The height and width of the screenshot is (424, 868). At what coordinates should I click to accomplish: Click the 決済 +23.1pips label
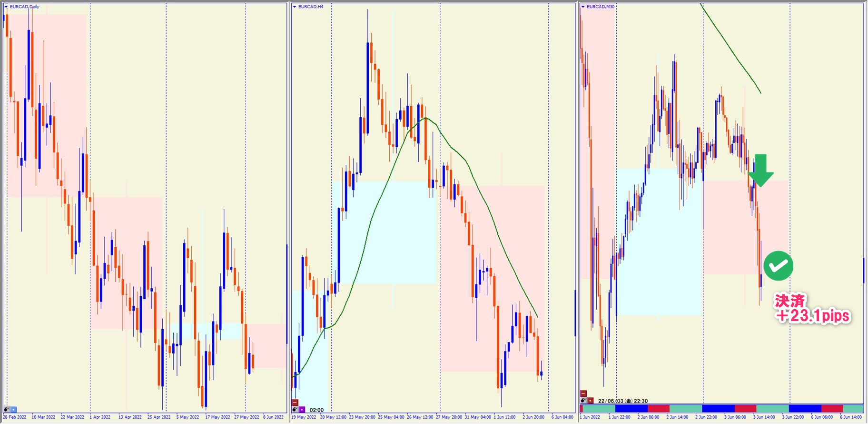point(812,309)
